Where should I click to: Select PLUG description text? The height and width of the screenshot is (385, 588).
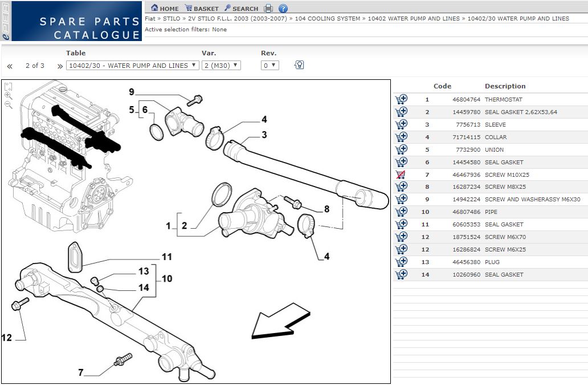coord(492,262)
